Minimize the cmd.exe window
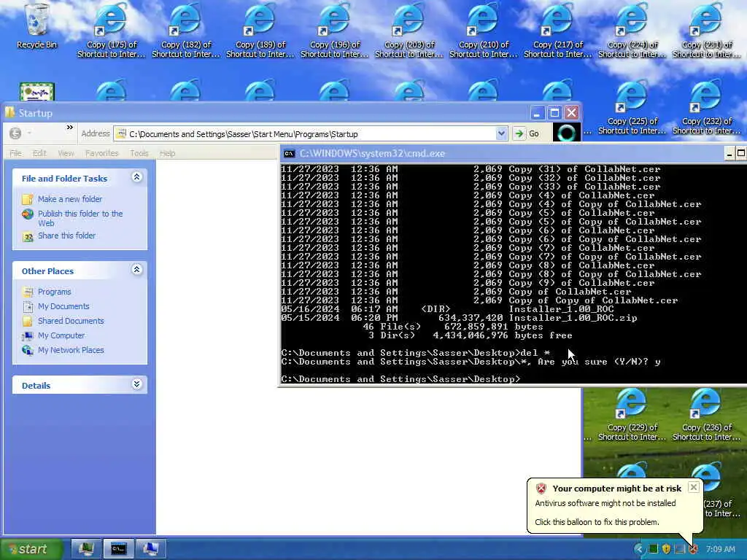Image resolution: width=747 pixels, height=560 pixels. (729, 153)
